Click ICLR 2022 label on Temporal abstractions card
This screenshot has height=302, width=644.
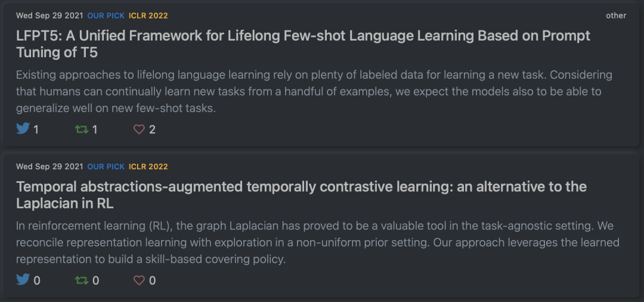point(148,167)
